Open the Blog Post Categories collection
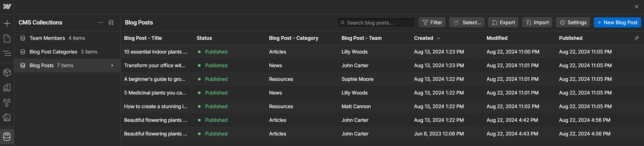 67,52
